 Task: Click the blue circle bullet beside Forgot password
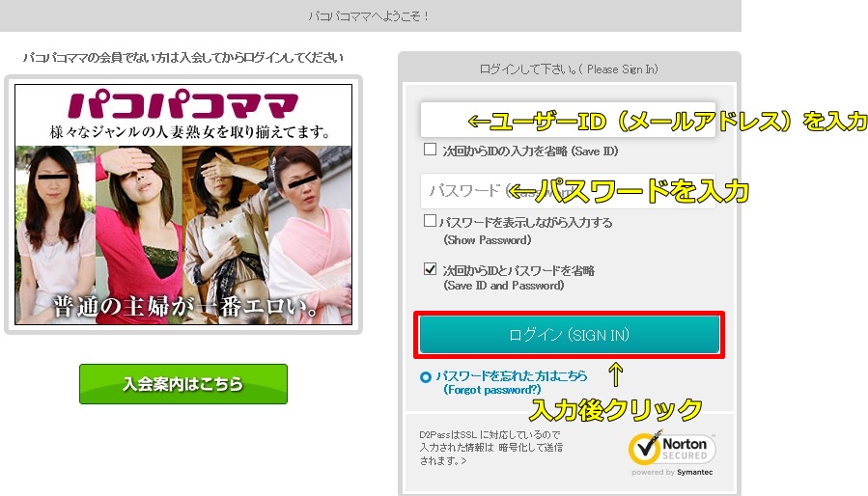[426, 377]
